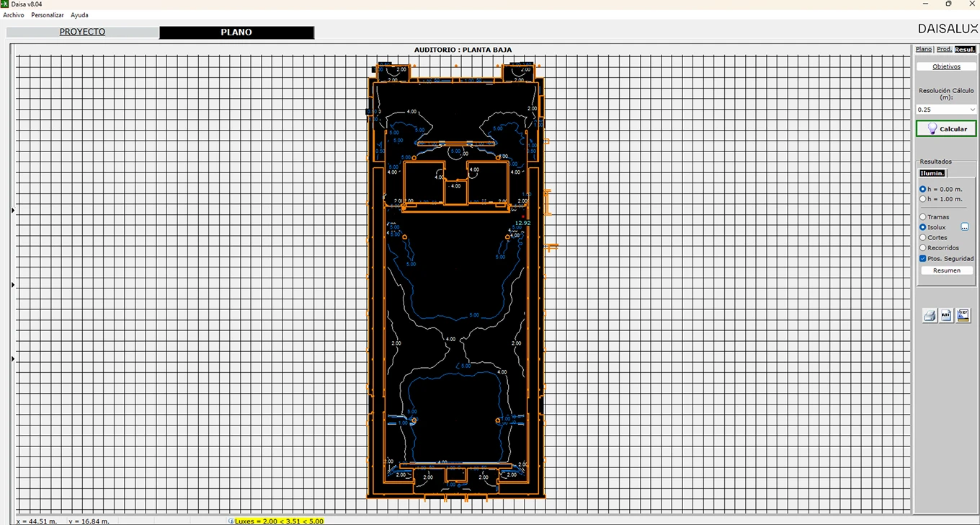Viewport: 980px width, 525px height.
Task: Click the lower left-margin arrow marker
Action: tap(13, 358)
